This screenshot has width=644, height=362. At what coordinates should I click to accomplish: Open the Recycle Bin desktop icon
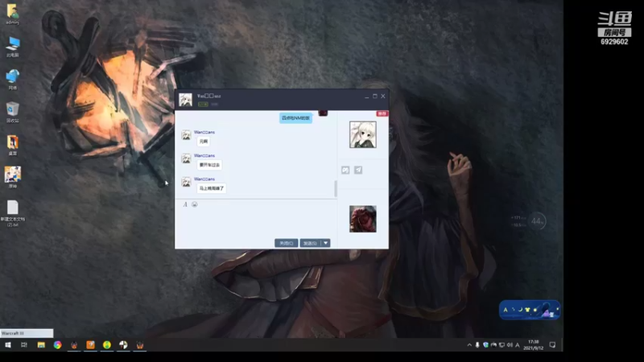point(13,113)
